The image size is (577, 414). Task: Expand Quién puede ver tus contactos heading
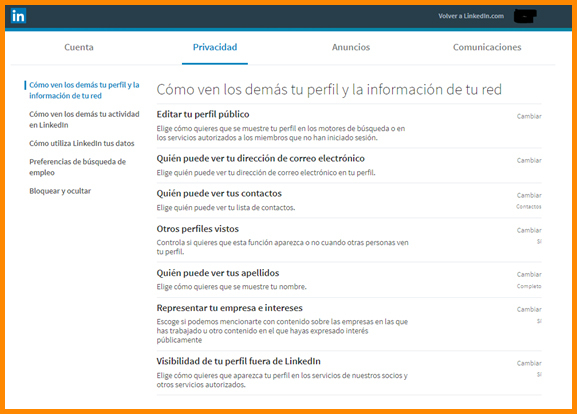pyautogui.click(x=219, y=194)
